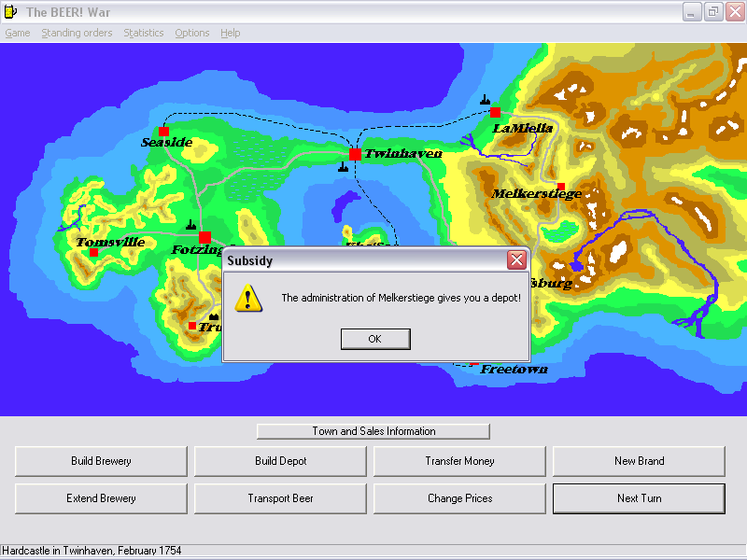The image size is (747, 560).
Task: Open the Help menu
Action: [230, 33]
